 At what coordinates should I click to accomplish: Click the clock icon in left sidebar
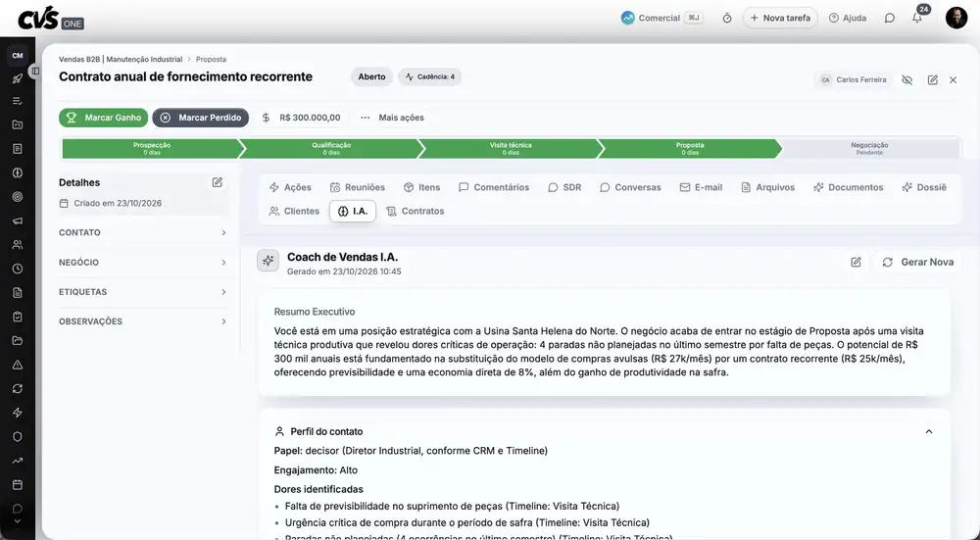18,269
